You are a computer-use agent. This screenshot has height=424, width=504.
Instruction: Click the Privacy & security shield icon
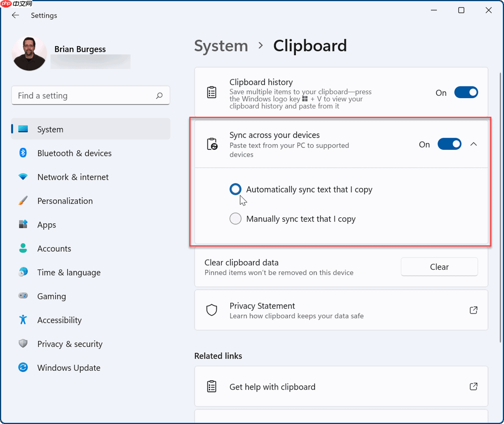pyautogui.click(x=23, y=344)
